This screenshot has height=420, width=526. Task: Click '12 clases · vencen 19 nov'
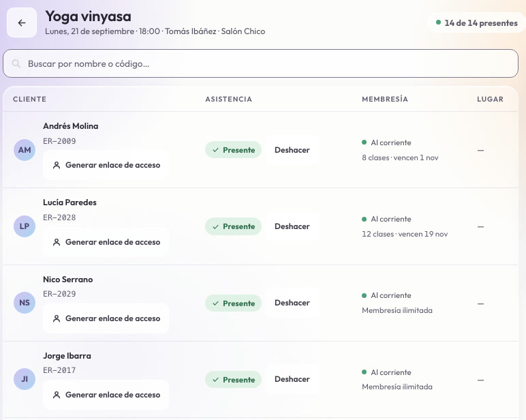coord(405,234)
